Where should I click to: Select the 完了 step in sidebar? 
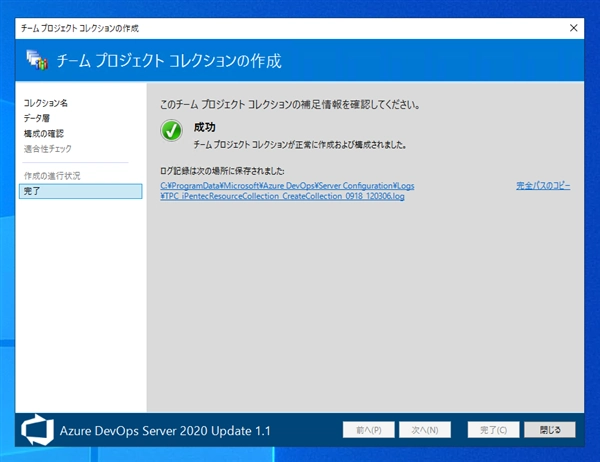81,191
